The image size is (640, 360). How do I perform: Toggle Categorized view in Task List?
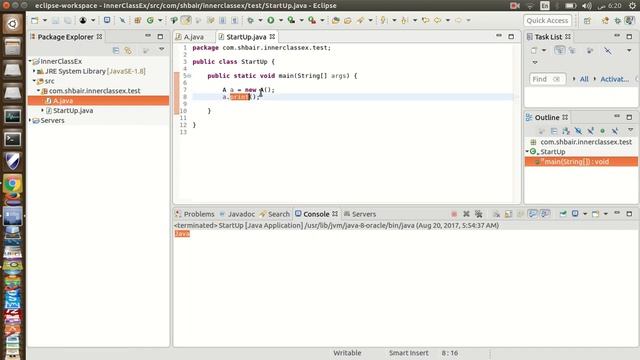click(559, 50)
